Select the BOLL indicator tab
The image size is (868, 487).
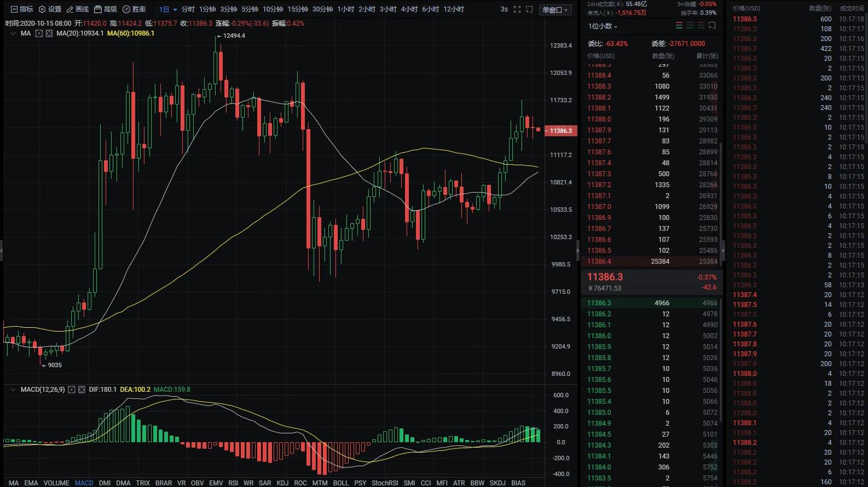[x=341, y=483]
